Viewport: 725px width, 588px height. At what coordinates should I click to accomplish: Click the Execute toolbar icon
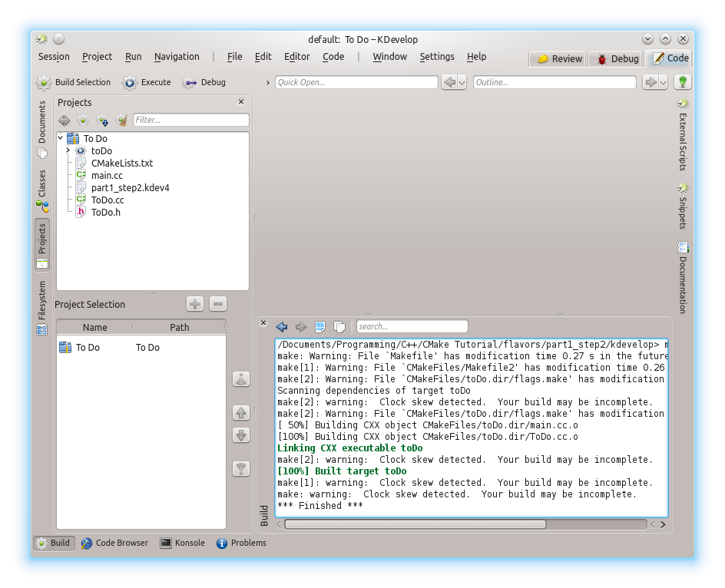130,82
